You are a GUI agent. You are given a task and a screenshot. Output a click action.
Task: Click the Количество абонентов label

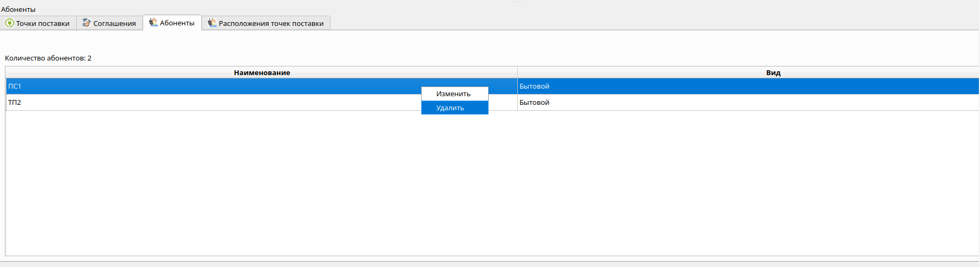[x=48, y=58]
